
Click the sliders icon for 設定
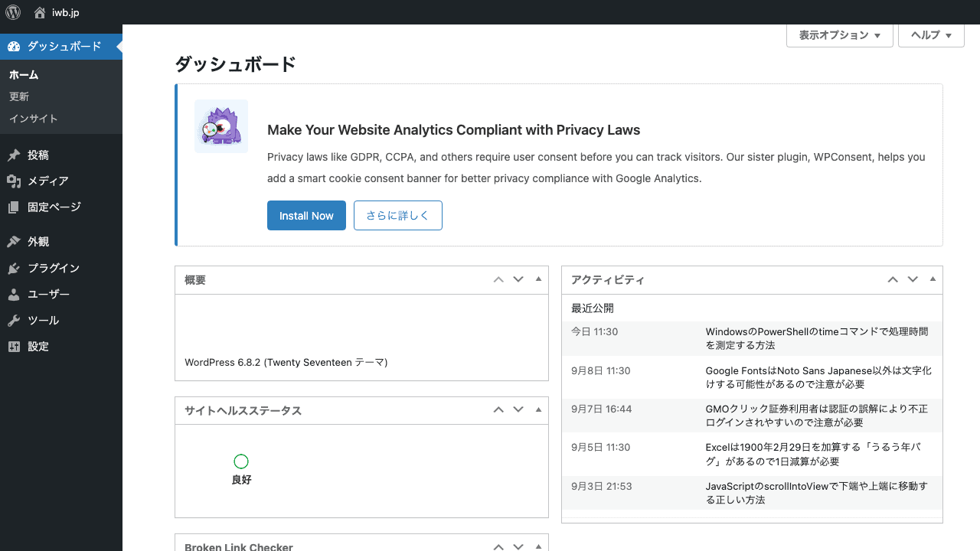pyautogui.click(x=14, y=347)
